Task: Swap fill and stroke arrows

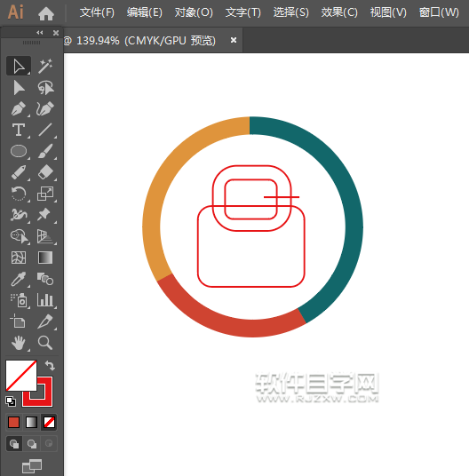Action: [x=50, y=365]
